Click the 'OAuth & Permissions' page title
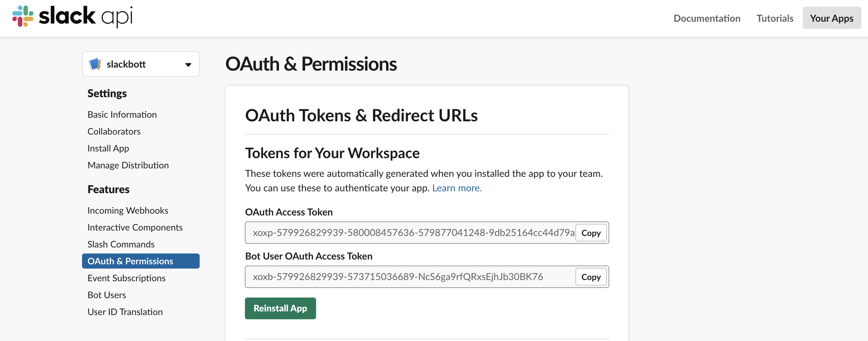 point(311,64)
